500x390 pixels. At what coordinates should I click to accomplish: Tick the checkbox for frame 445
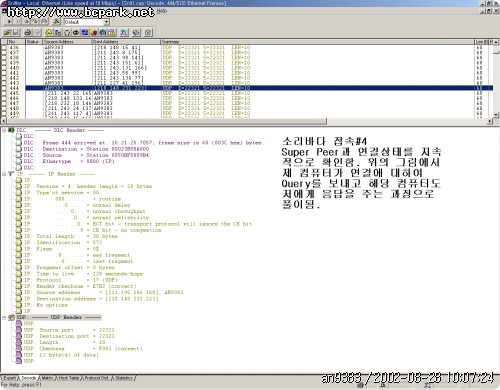[4, 93]
